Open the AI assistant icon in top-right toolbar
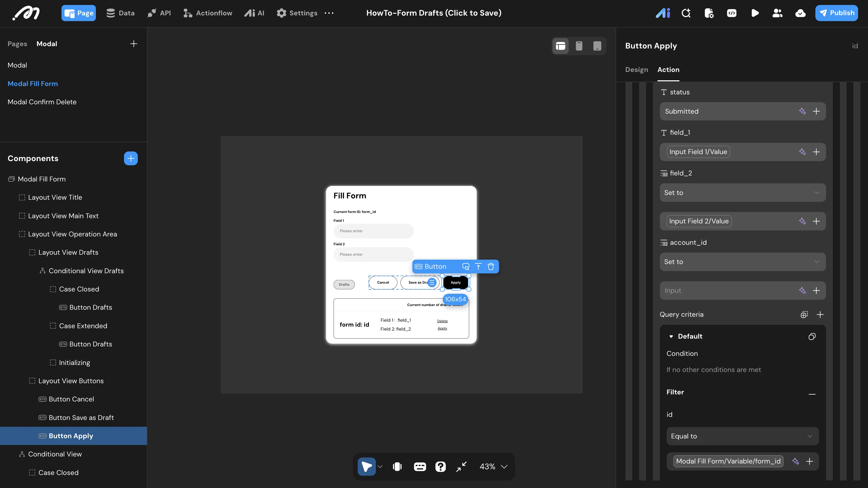This screenshot has width=868, height=488. point(663,13)
